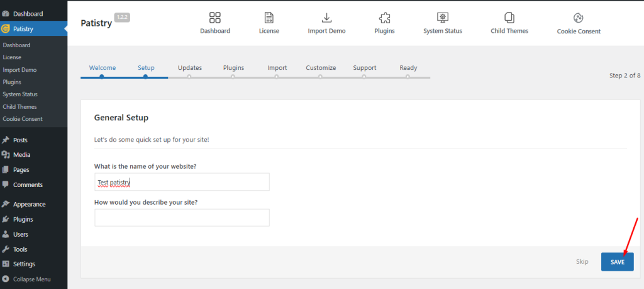Screen dimensions: 644x289
Task: Go to Tools menu
Action: 20,249
